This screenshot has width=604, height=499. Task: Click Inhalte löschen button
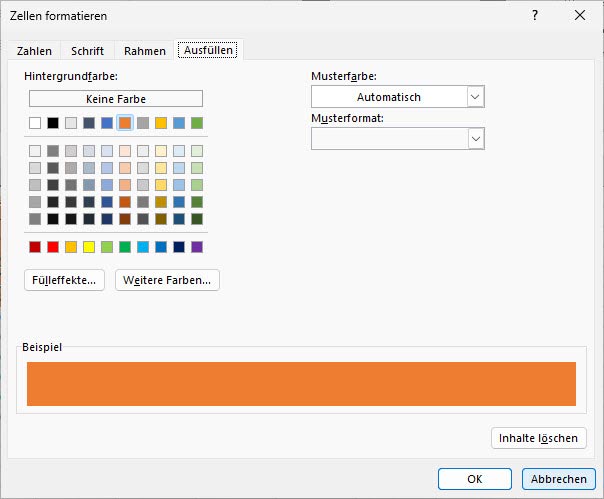pyautogui.click(x=539, y=438)
